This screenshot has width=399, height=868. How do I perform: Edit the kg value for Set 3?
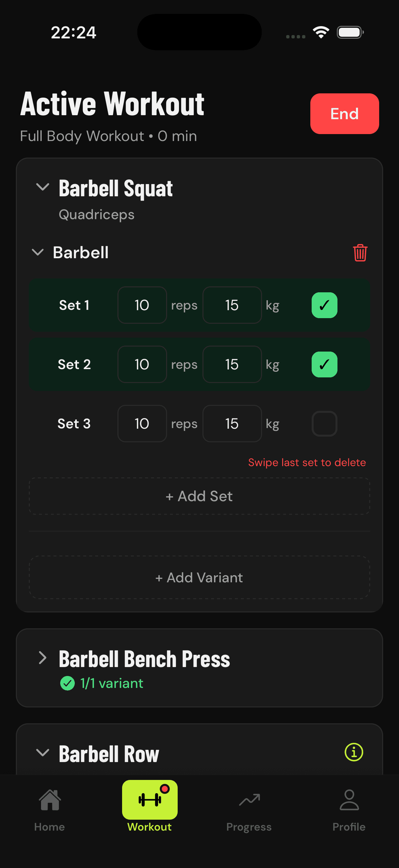tap(232, 423)
